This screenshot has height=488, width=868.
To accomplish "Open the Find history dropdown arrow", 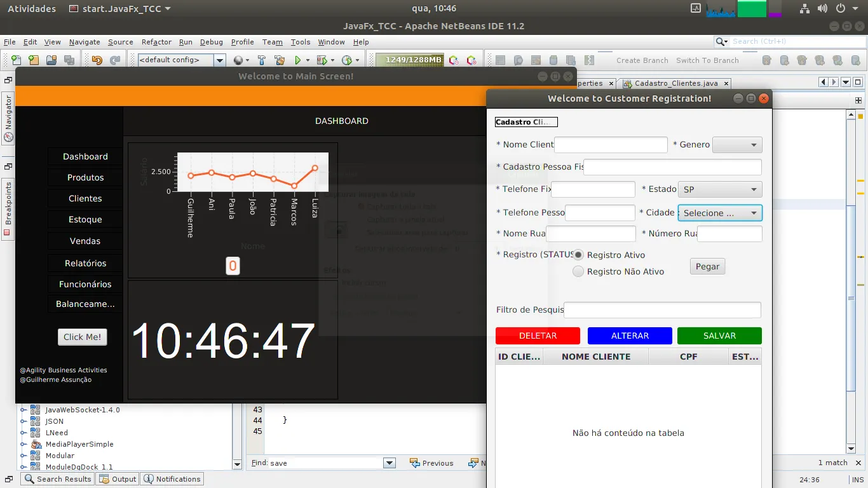I will (390, 463).
